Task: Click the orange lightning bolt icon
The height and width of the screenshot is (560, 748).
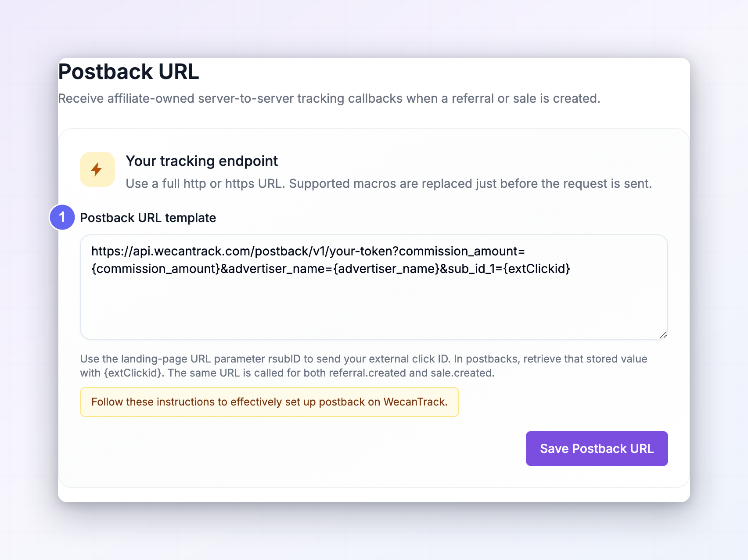Action: (97, 169)
